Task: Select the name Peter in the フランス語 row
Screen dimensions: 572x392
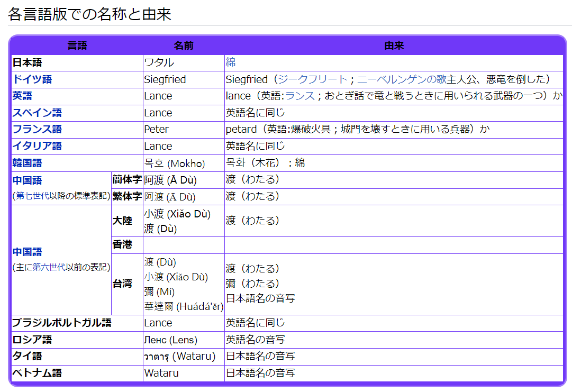Action: [157, 129]
